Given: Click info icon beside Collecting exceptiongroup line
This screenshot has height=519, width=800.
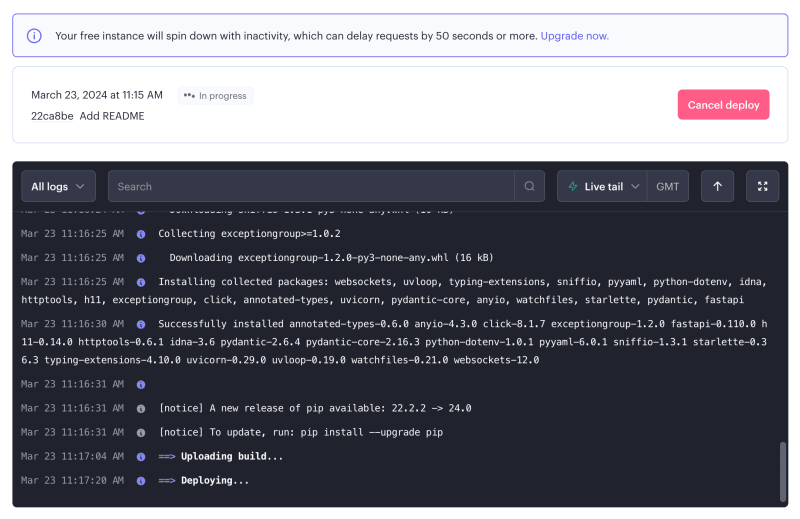Looking at the screenshot, I should pyautogui.click(x=141, y=234).
